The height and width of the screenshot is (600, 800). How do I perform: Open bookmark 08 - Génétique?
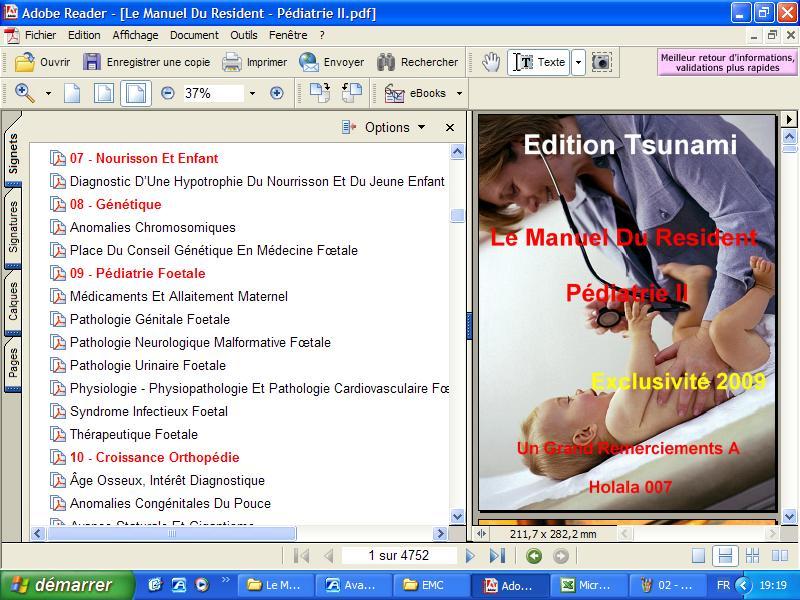coord(115,204)
